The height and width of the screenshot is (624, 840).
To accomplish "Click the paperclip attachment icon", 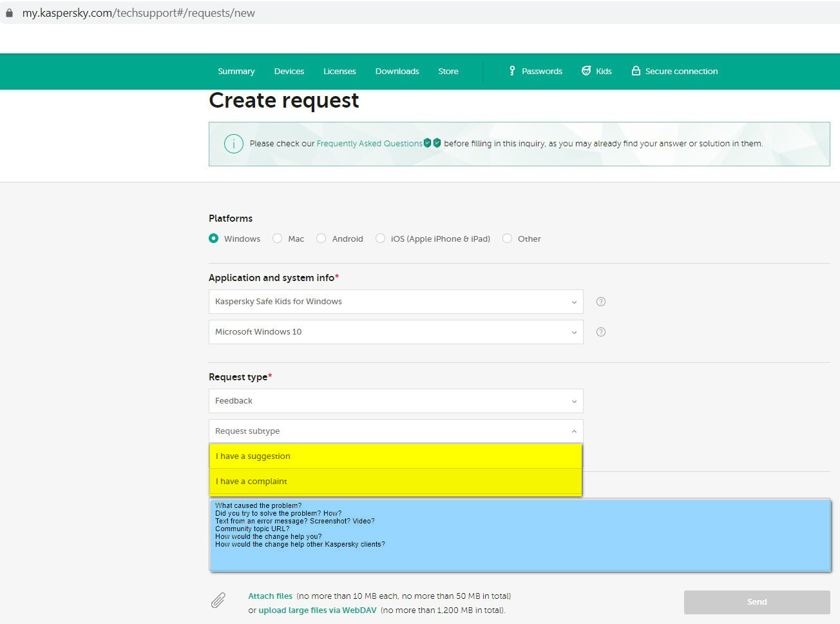I will click(218, 601).
